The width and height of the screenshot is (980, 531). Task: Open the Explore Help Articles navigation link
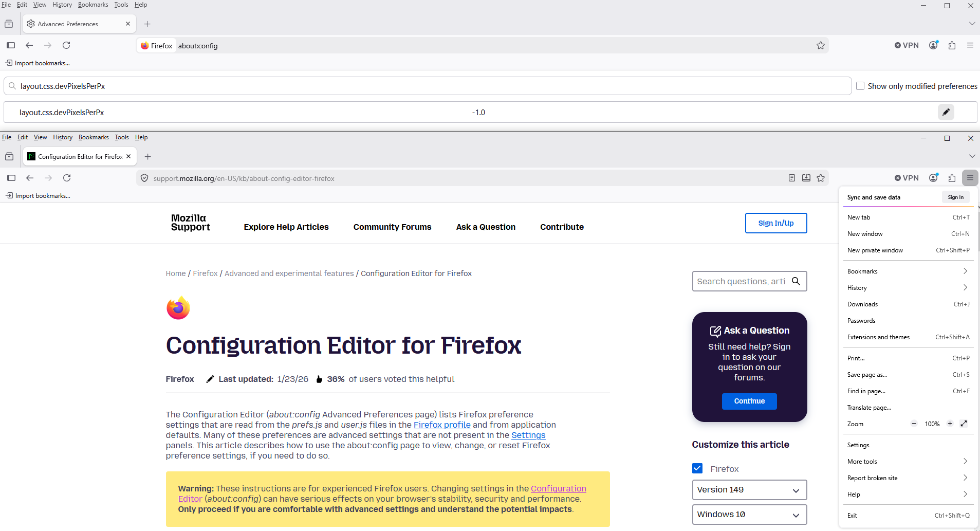[x=286, y=227]
